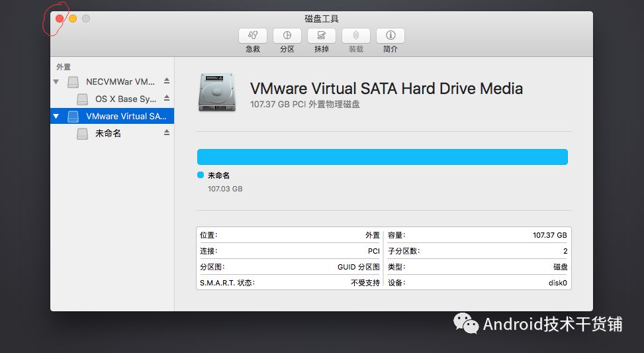Viewport: 644px width, 353px height.
Task: Click the S.M.A.R.T. 状态 value 不受支持
Action: [x=365, y=283]
